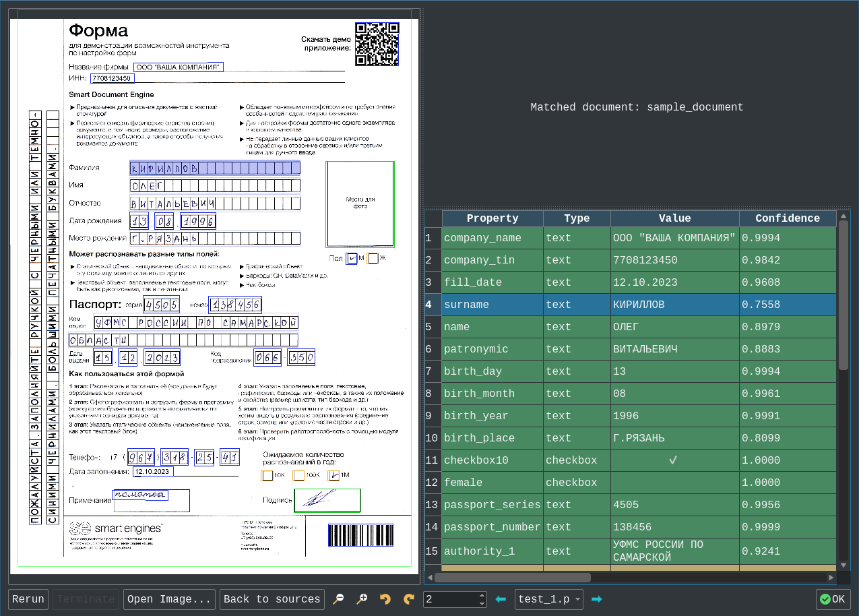
Task: Click the value ООО "ВАША КОМПАНИЯ" in the table
Action: pos(675,238)
